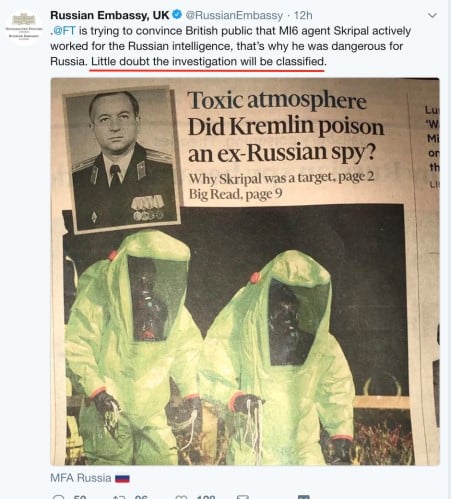Click the 12h tweet timestamp
Viewport: 451px width, 499px height.
(303, 15)
